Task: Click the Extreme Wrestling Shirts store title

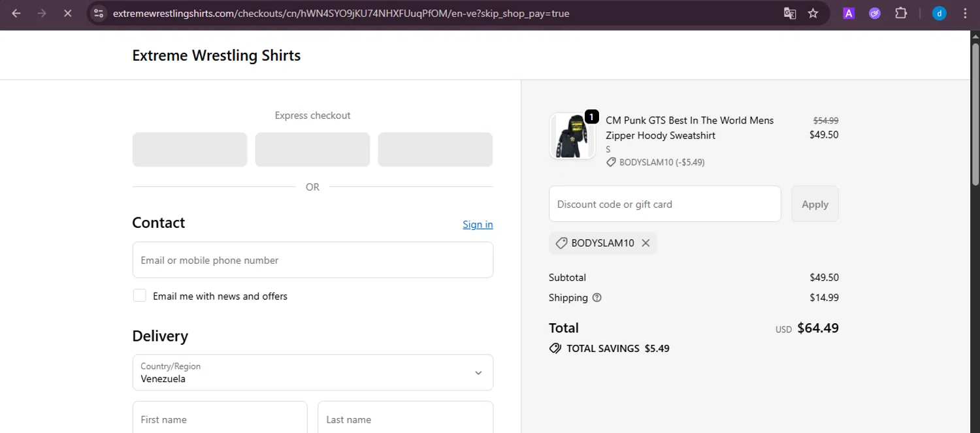Action: (216, 56)
